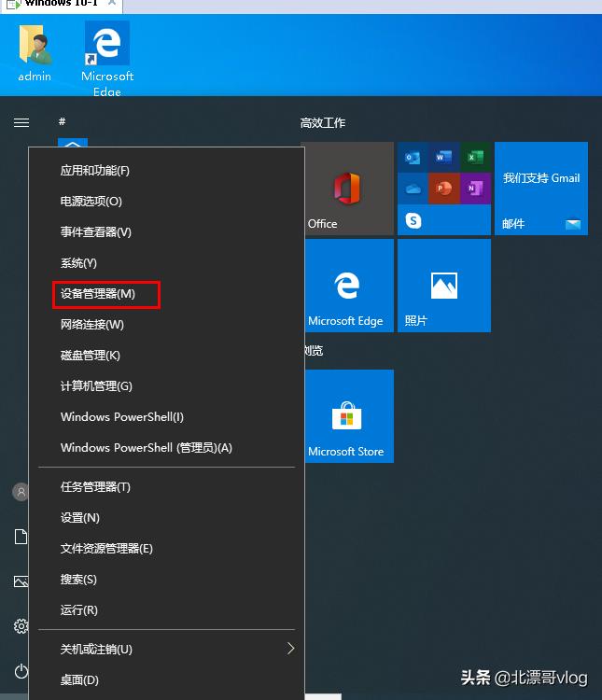Click the user account avatar in sidebar
Screen dimensions: 602x700
(21, 492)
